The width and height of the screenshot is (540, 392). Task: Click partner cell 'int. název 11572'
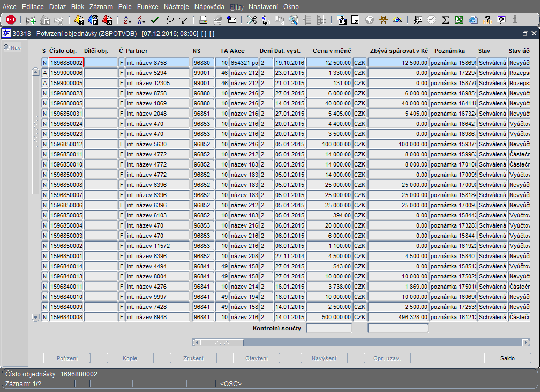(x=157, y=246)
